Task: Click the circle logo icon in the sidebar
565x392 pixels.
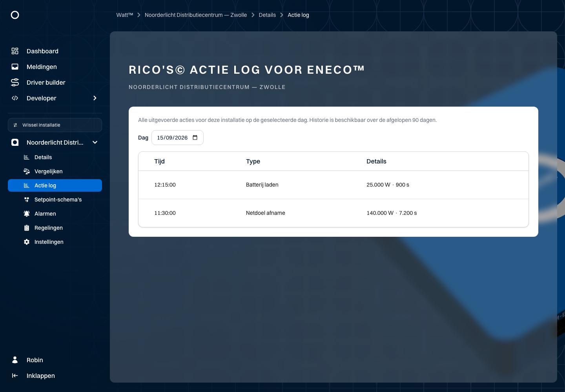Action: [x=15, y=15]
